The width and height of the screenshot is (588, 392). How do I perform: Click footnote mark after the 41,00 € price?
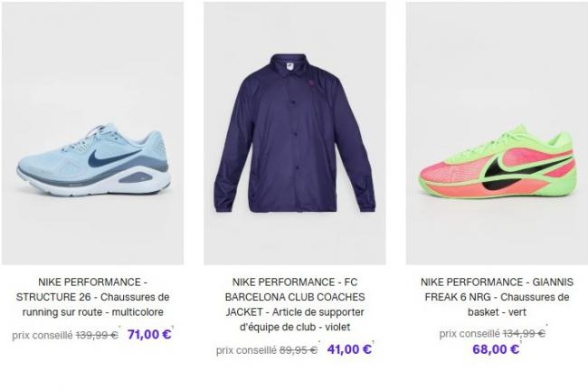(x=373, y=342)
